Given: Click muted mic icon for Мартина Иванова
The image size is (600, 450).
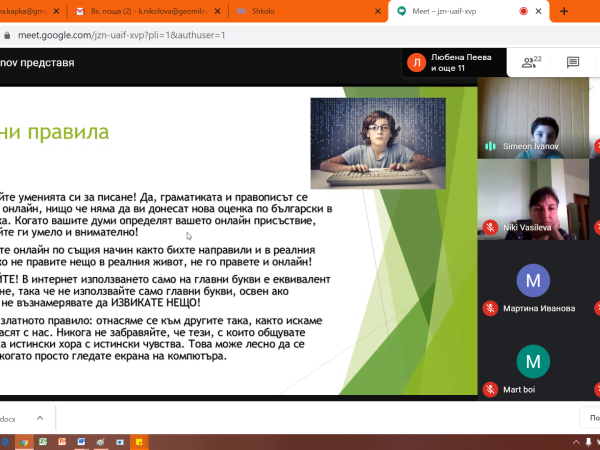Looking at the screenshot, I should [x=490, y=308].
